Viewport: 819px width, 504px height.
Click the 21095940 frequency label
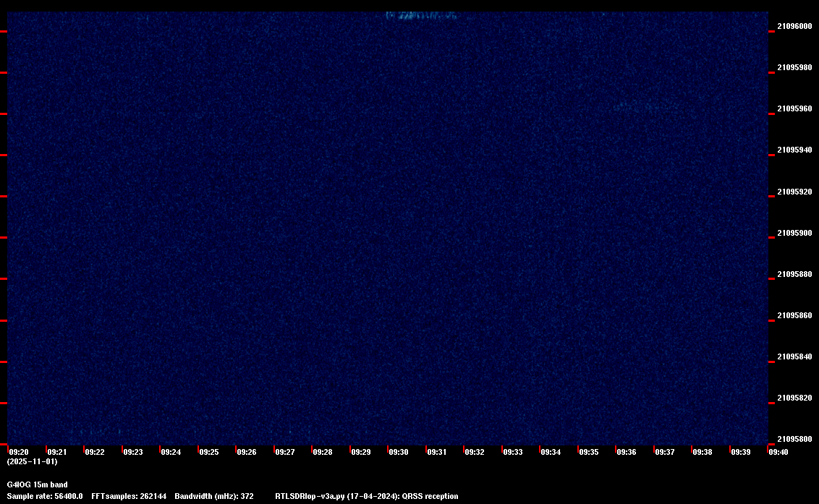point(794,150)
